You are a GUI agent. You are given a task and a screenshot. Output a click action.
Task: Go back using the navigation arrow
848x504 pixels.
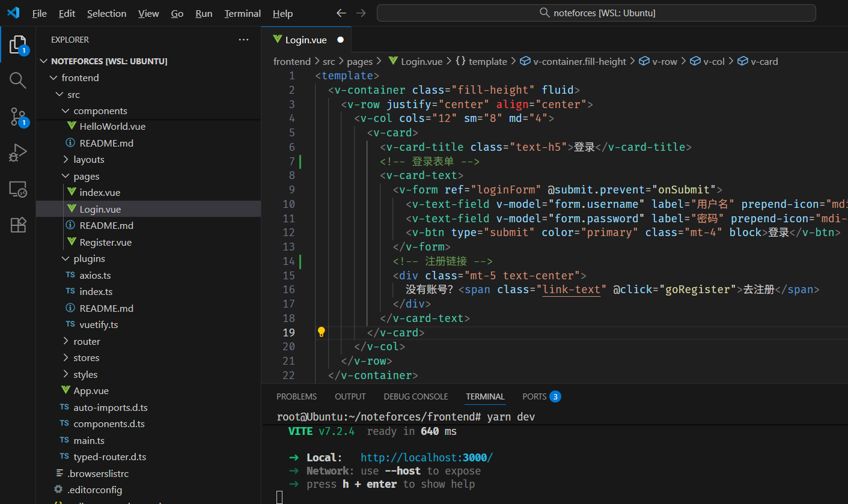tap(341, 13)
